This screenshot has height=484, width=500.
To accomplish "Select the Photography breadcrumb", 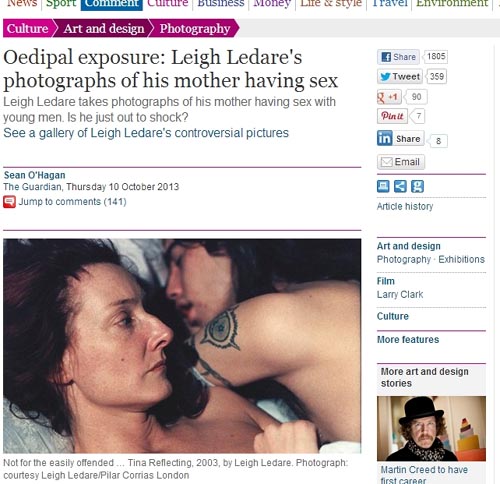I will click(x=195, y=29).
